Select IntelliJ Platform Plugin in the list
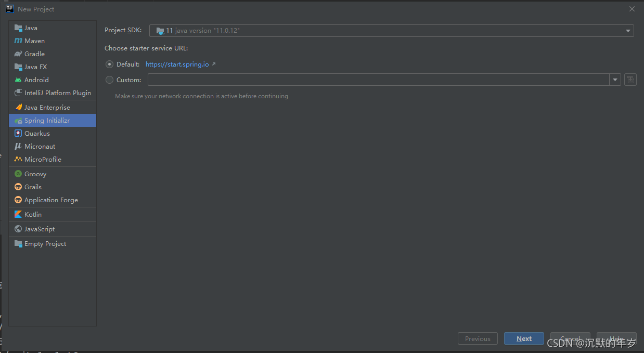The height and width of the screenshot is (353, 644). pos(53,93)
